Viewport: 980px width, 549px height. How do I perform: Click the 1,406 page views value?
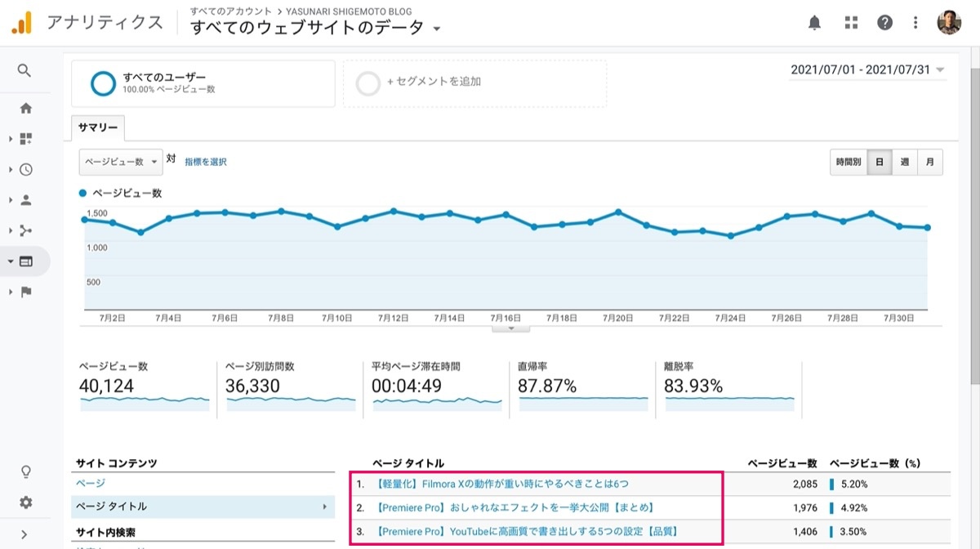pos(804,531)
